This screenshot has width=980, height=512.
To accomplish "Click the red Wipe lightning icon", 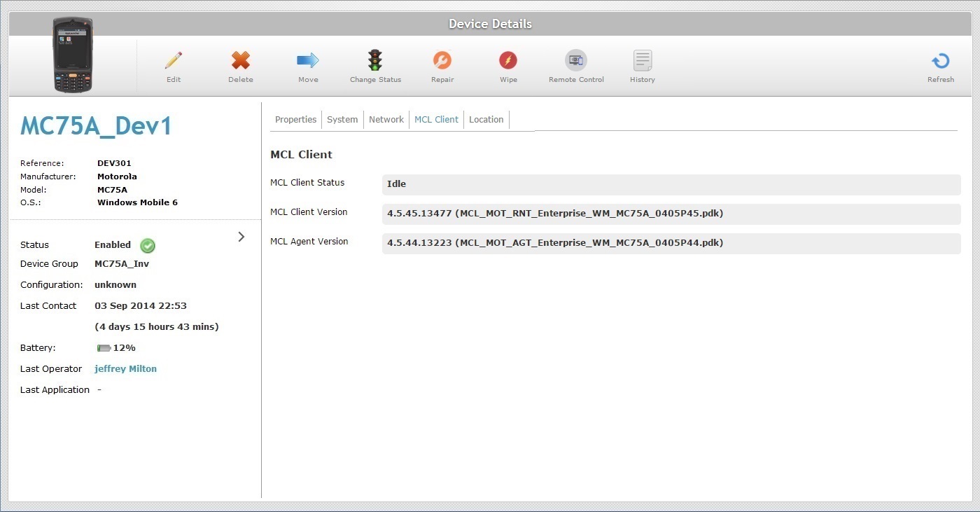I will pos(508,61).
